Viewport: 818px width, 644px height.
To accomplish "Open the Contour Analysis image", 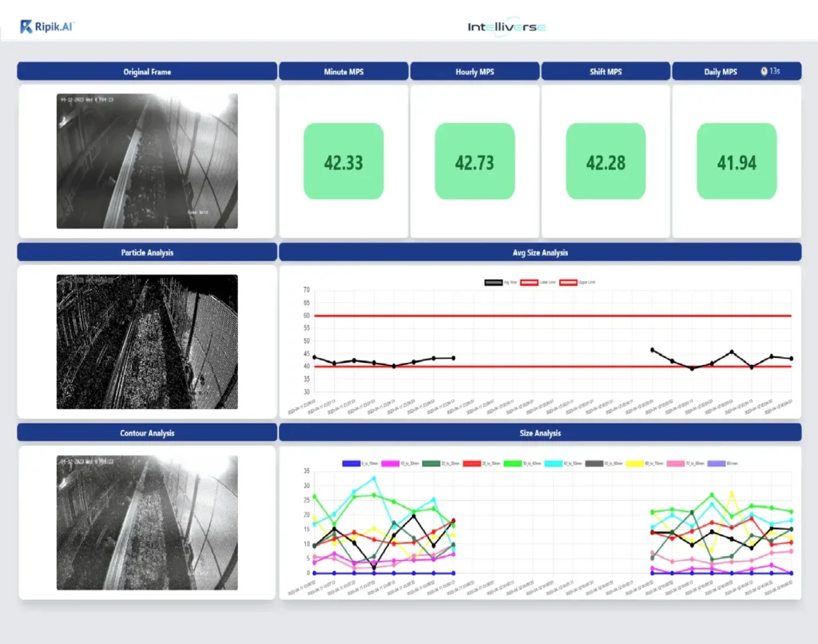I will coord(147,523).
